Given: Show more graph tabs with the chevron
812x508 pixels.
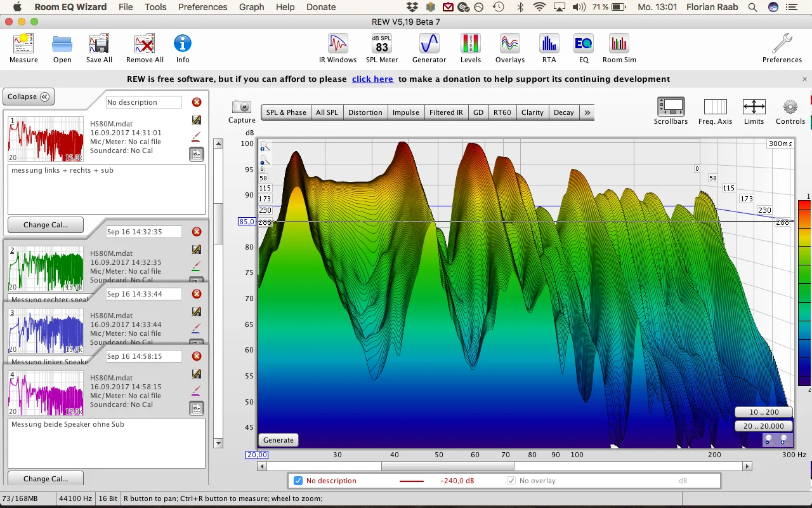Looking at the screenshot, I should coord(587,112).
